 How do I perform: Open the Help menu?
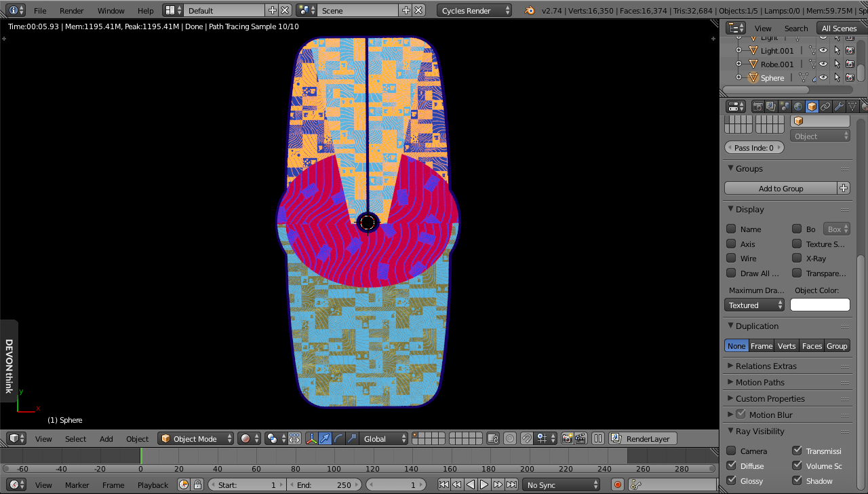[x=145, y=10]
